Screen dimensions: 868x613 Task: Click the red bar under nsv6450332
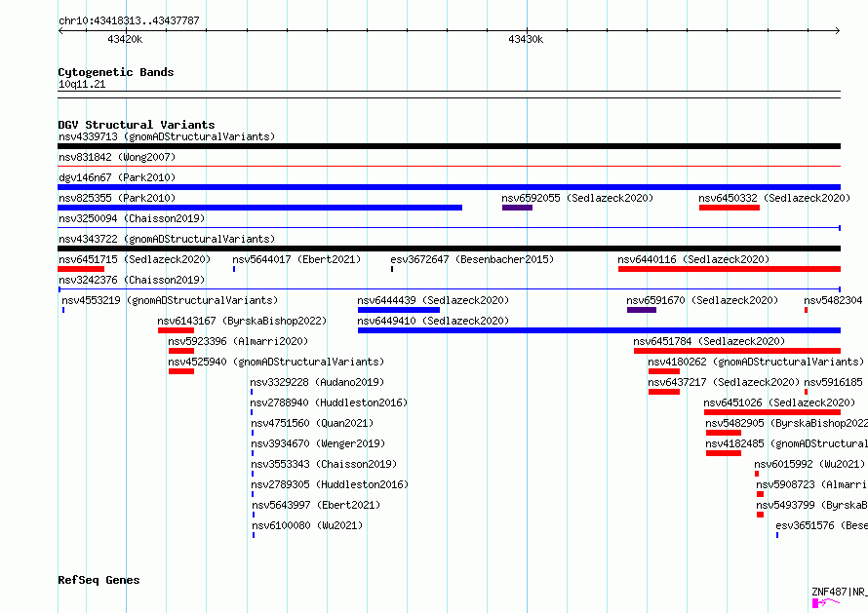click(730, 208)
